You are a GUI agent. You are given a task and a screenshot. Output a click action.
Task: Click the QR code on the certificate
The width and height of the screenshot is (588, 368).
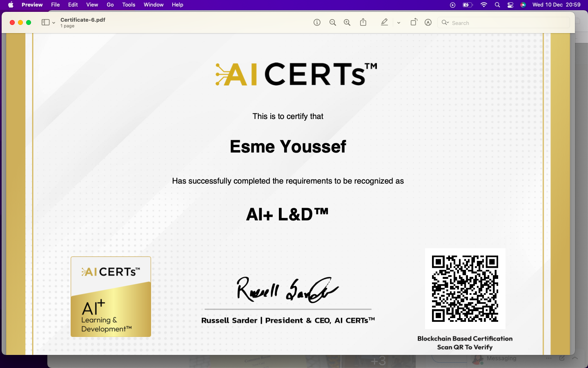465,289
